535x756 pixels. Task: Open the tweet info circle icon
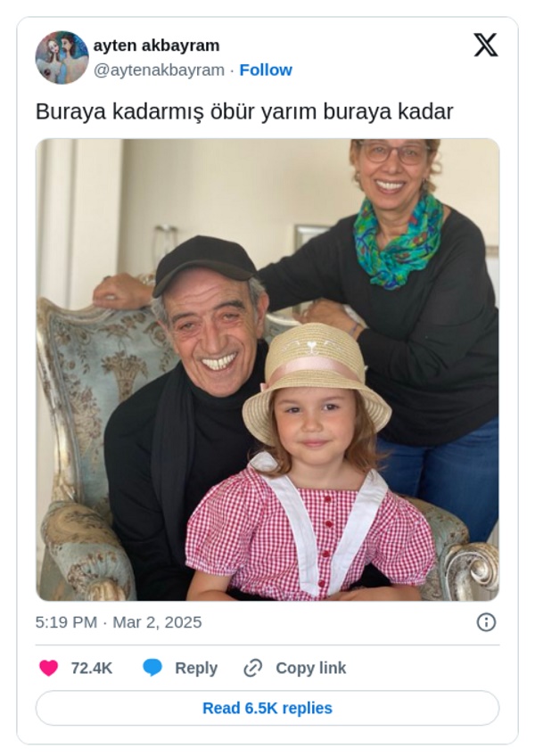[486, 622]
